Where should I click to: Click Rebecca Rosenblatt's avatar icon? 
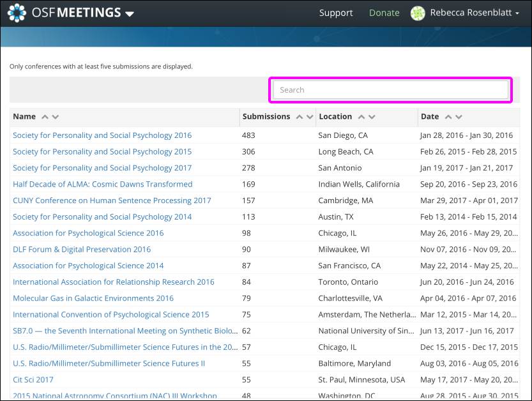pos(418,13)
